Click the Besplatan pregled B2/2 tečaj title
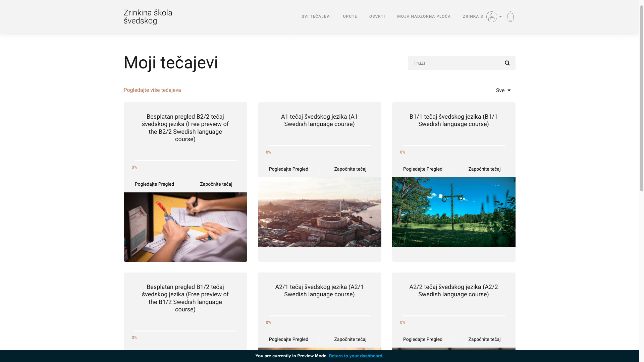This screenshot has height=362, width=644. pyautogui.click(x=185, y=128)
